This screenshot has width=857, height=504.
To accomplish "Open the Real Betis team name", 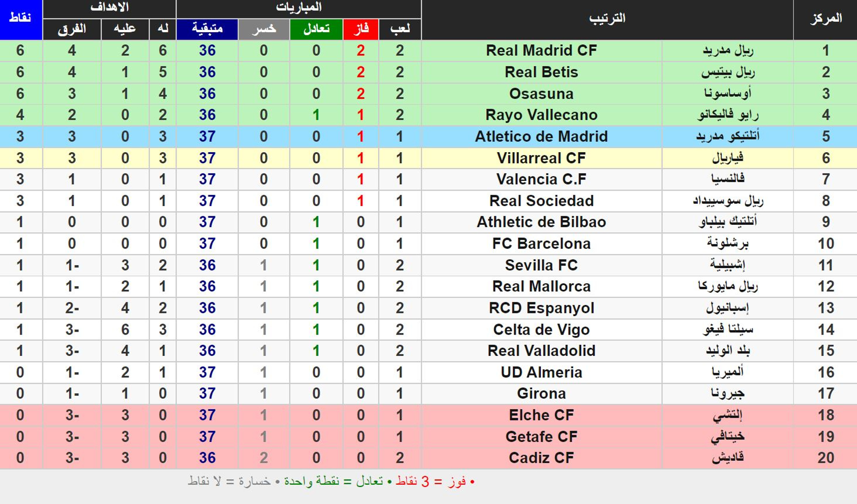I will (x=541, y=72).
